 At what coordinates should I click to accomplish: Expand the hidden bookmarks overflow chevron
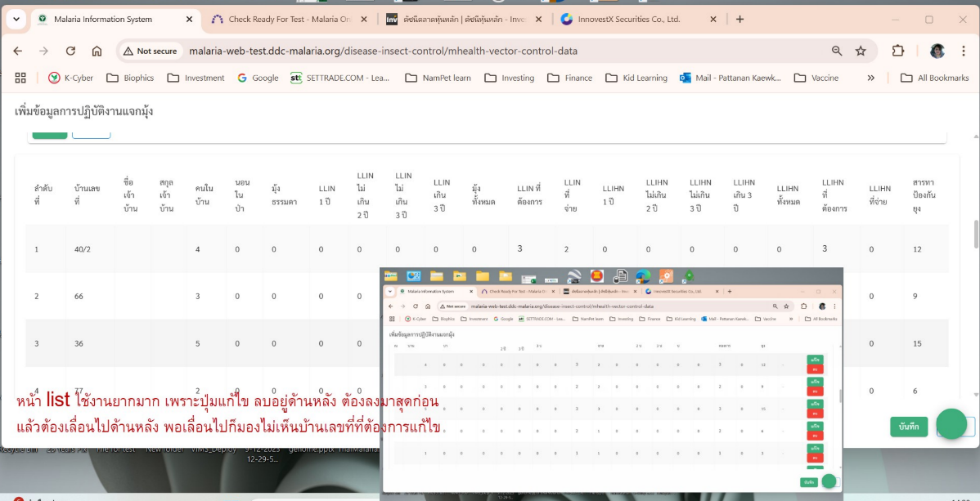pos(870,78)
